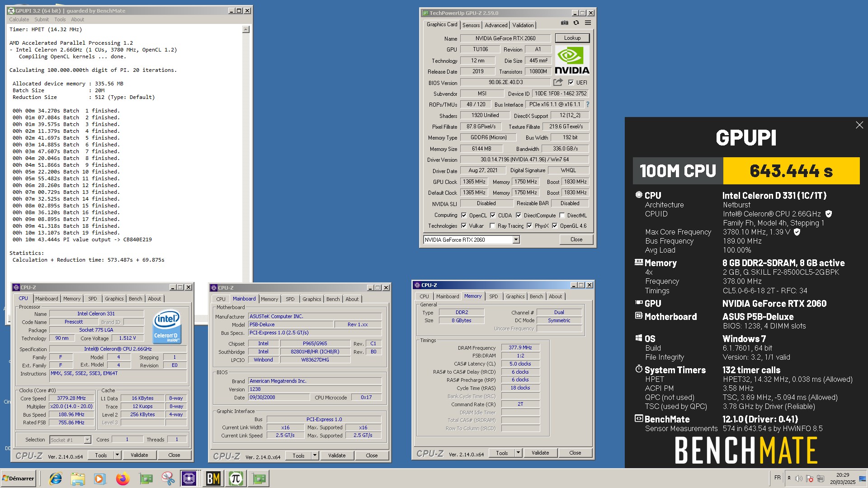Toggle the OpenCL checkbox
The width and height of the screenshot is (868, 488).
[x=464, y=216]
